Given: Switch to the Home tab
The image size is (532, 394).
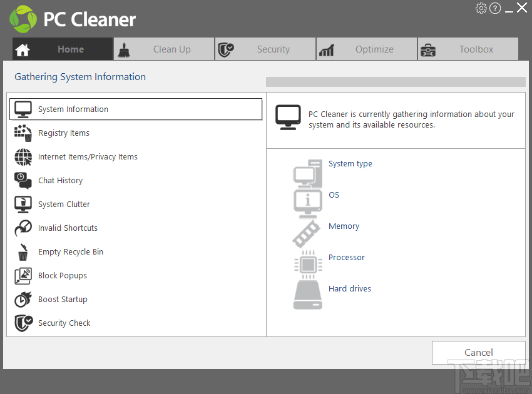Looking at the screenshot, I should [x=63, y=49].
